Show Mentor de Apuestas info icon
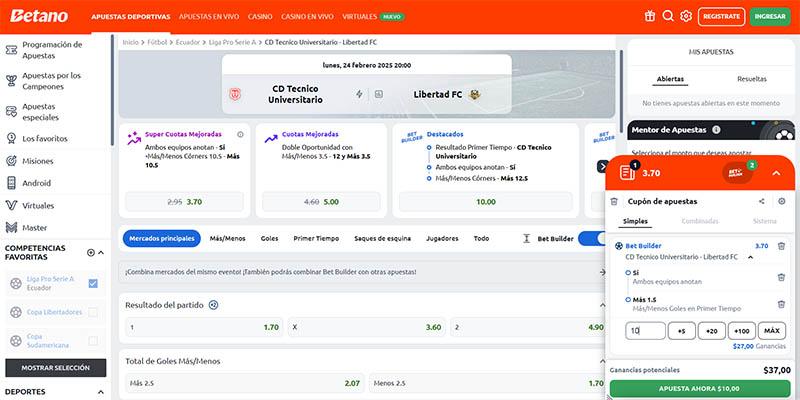The image size is (800, 400). [716, 130]
